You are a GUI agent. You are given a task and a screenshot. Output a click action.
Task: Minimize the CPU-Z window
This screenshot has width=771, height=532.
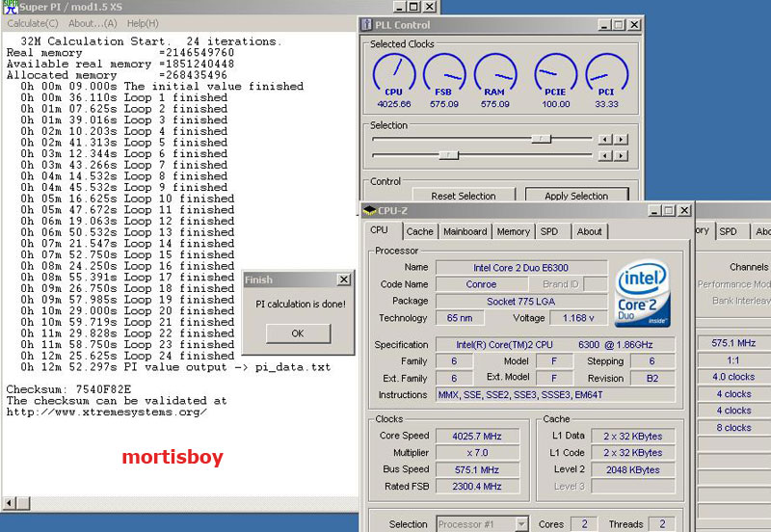point(654,210)
